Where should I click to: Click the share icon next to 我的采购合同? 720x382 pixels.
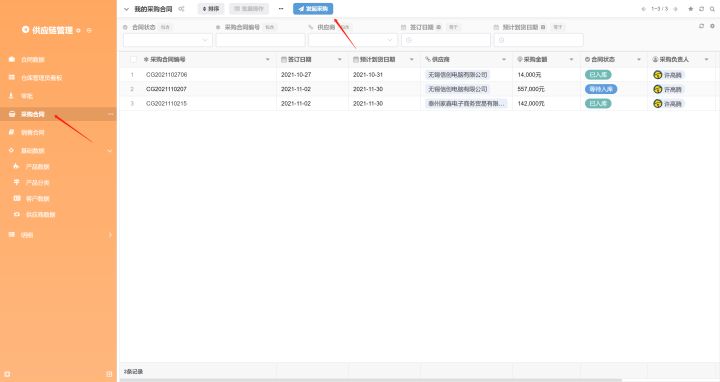[x=181, y=9]
